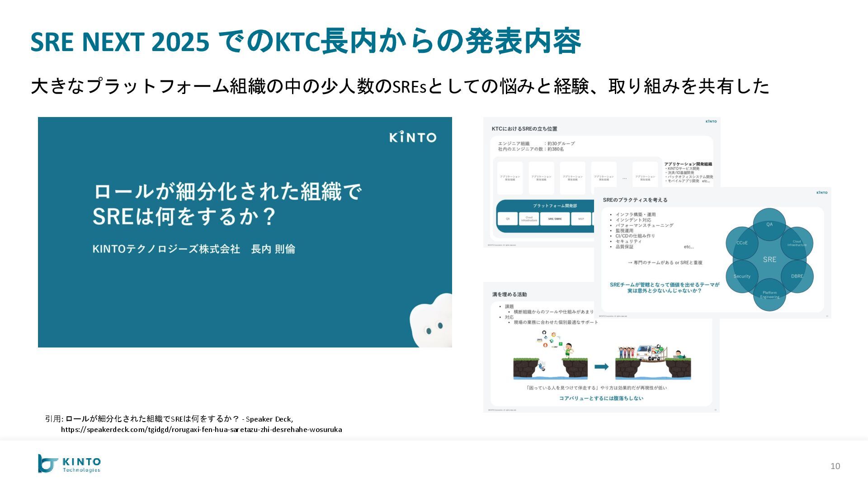Click the アプリケーション開発組織 heading

coord(688,164)
